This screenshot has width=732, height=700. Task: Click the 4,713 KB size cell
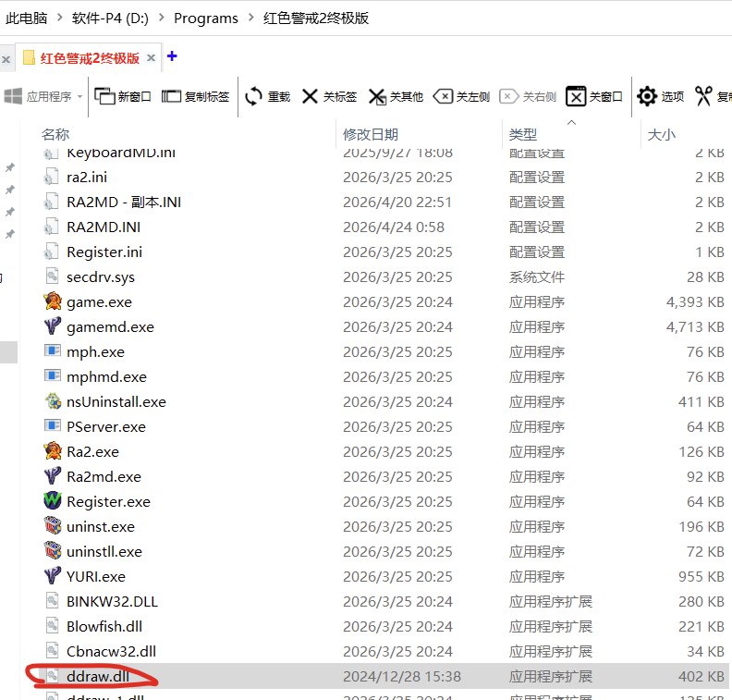(x=695, y=327)
